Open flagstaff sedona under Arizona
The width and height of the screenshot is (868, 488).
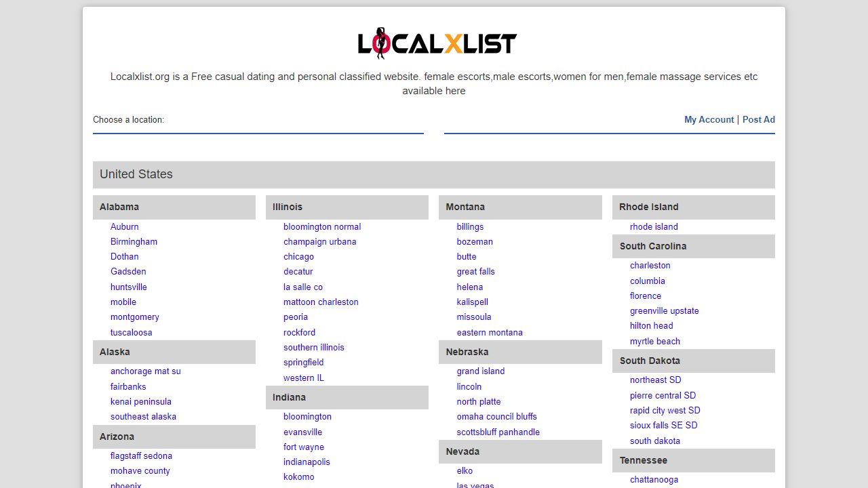(141, 455)
